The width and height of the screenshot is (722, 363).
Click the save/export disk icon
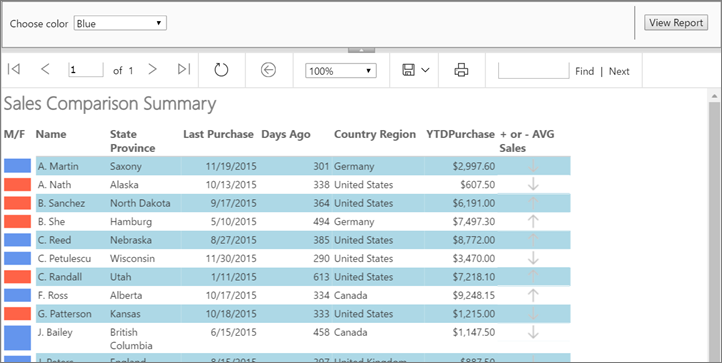click(x=408, y=70)
